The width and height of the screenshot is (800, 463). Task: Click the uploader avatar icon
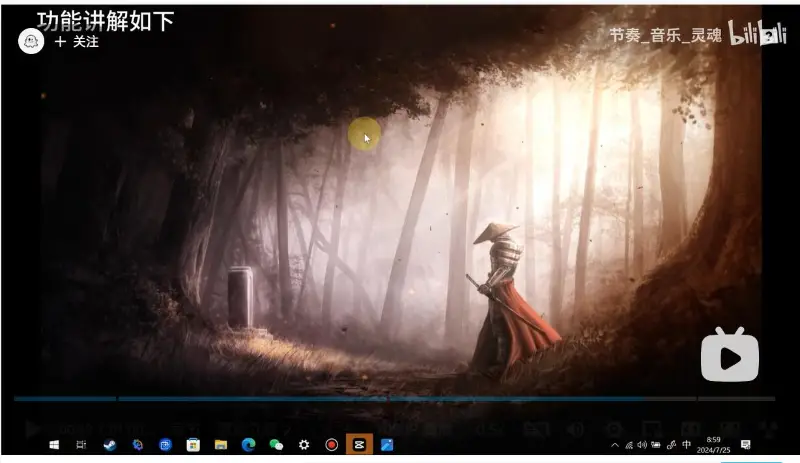point(31,41)
